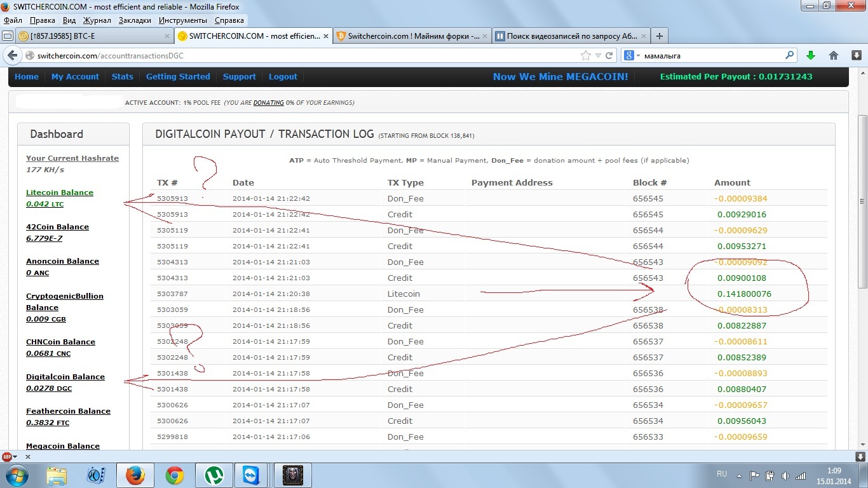Open URL history dropdown arrow

(599, 56)
